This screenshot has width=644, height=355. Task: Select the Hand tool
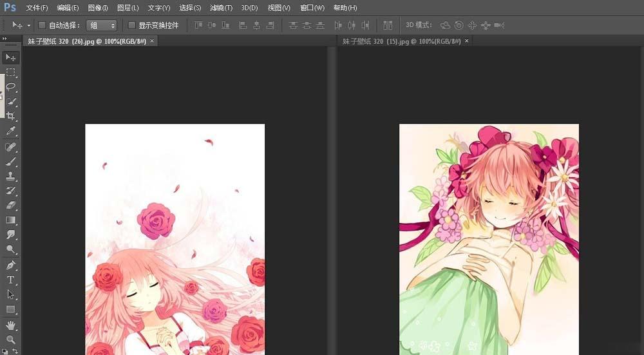click(11, 324)
